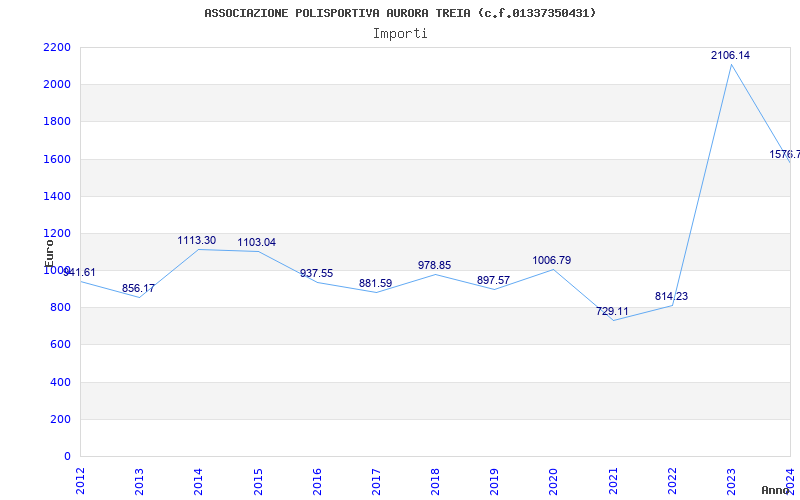Click the y-axis value 1800
This screenshot has height=500, width=800.
pyautogui.click(x=57, y=122)
